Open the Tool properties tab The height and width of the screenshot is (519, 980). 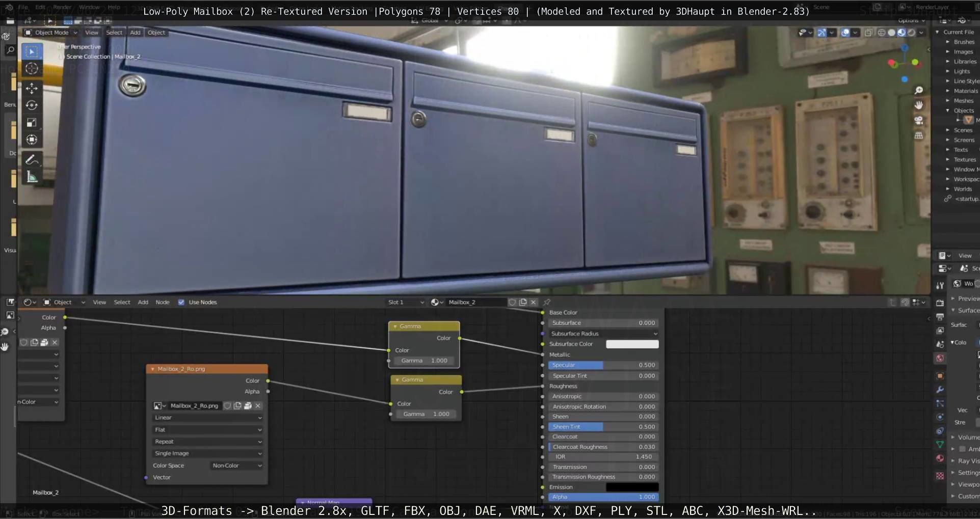point(940,286)
